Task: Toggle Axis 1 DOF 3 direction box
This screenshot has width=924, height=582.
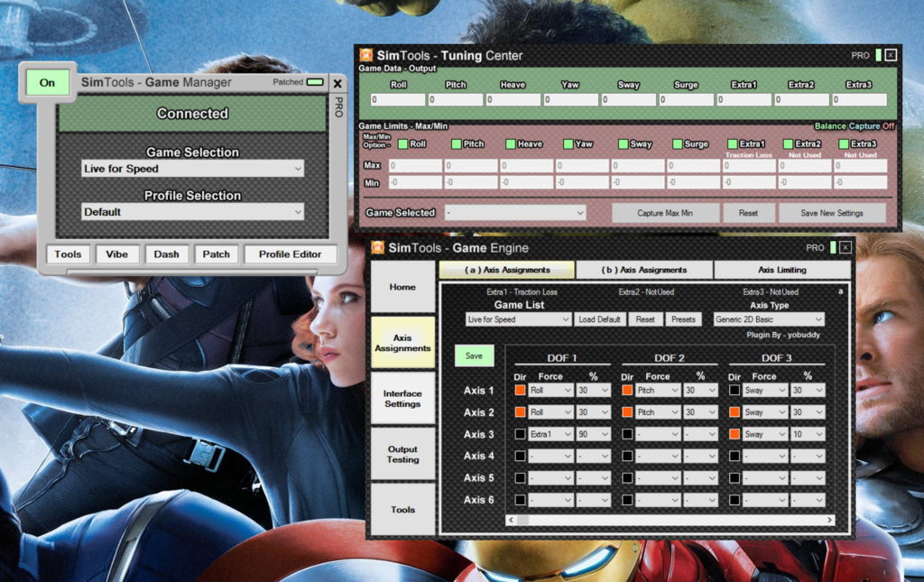Action: coord(735,390)
